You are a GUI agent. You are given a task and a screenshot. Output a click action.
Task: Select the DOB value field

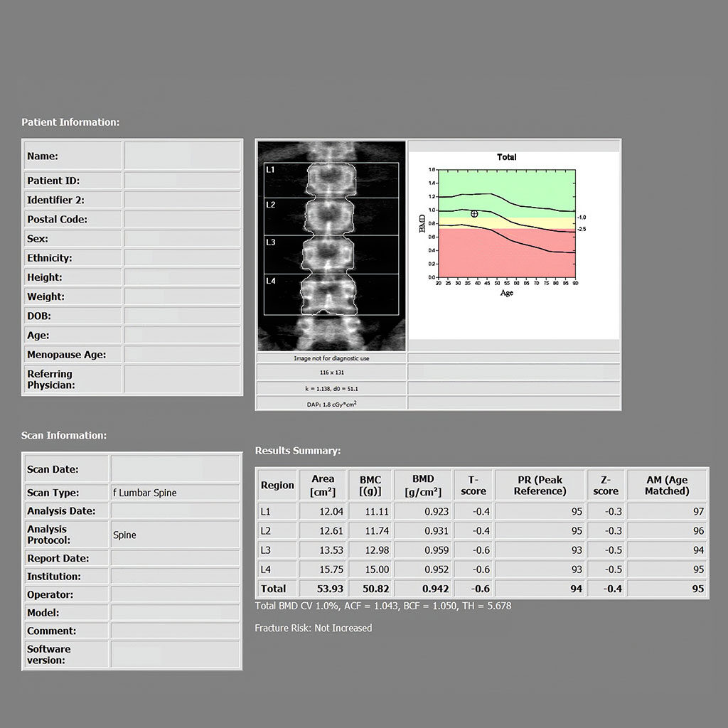[182, 316]
